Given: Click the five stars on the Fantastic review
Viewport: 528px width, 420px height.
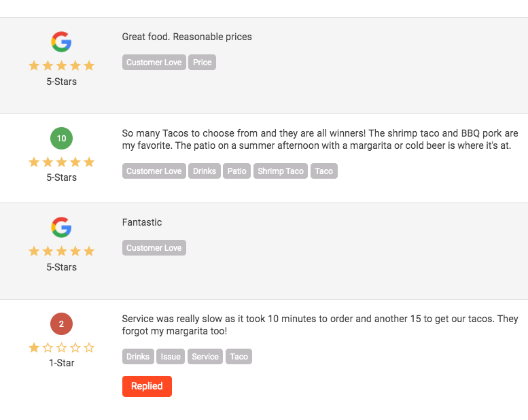Looking at the screenshot, I should (61, 251).
